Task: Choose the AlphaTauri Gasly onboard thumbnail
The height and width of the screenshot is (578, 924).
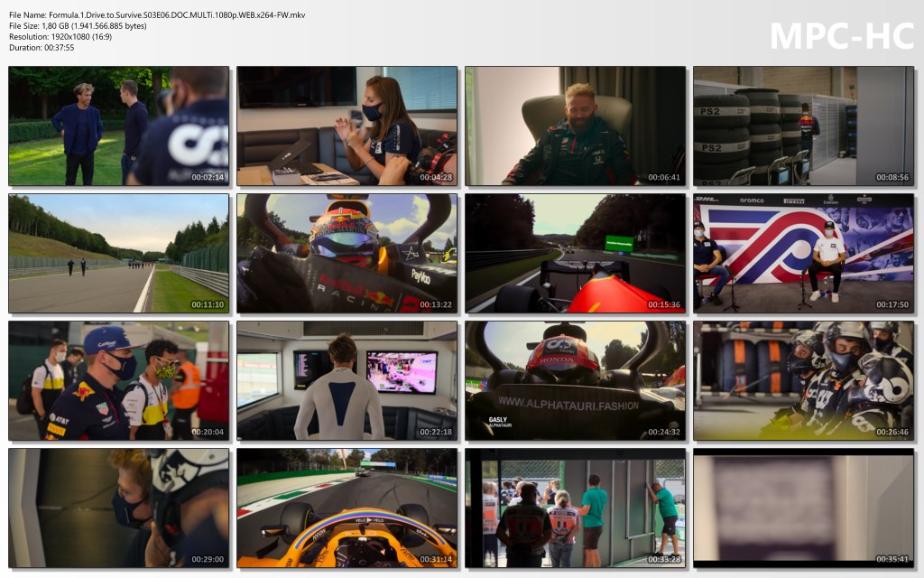Action: tap(575, 380)
